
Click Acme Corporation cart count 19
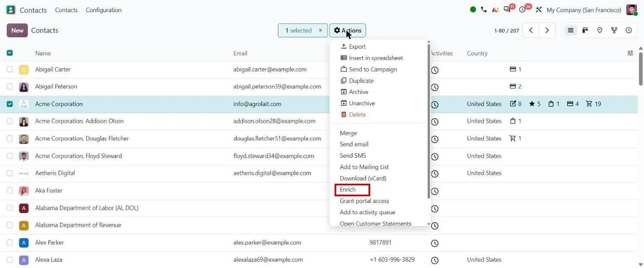(x=593, y=104)
